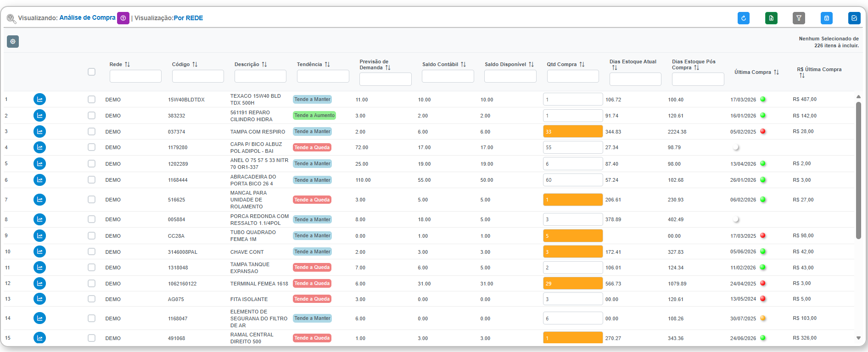The image size is (868, 352).
Task: Export the table to Excel
Action: (x=771, y=18)
